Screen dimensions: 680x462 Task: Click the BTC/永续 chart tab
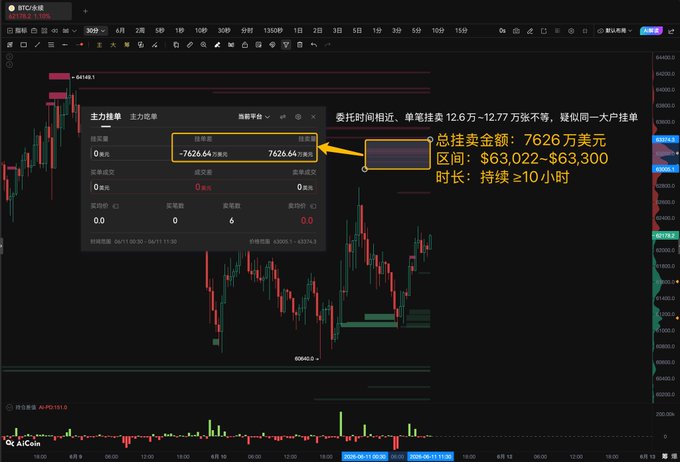coord(38,12)
